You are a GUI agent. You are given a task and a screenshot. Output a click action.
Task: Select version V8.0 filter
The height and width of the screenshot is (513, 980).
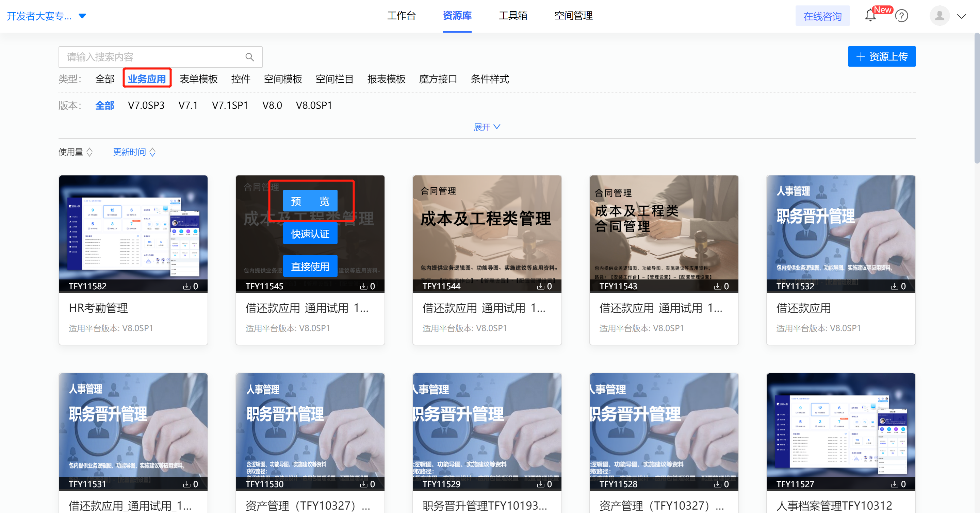[272, 105]
